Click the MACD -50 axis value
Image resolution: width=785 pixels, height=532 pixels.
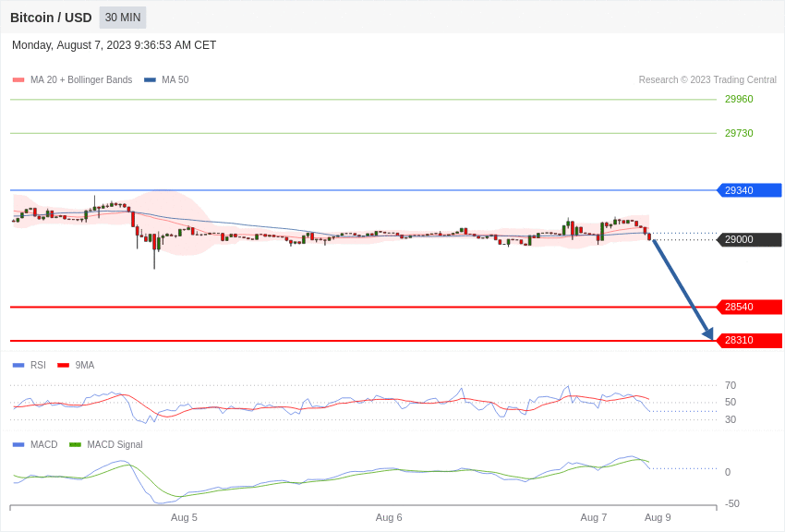click(x=732, y=503)
